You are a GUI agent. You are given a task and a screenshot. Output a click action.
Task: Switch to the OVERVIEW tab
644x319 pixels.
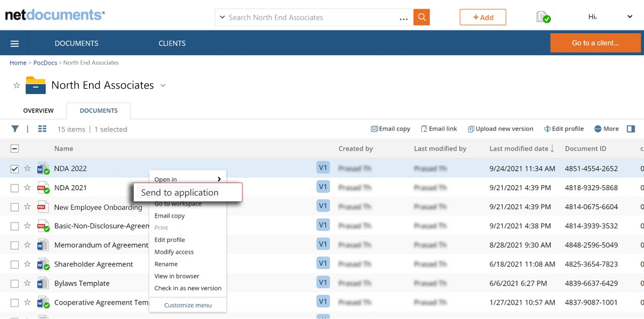pyautogui.click(x=38, y=111)
